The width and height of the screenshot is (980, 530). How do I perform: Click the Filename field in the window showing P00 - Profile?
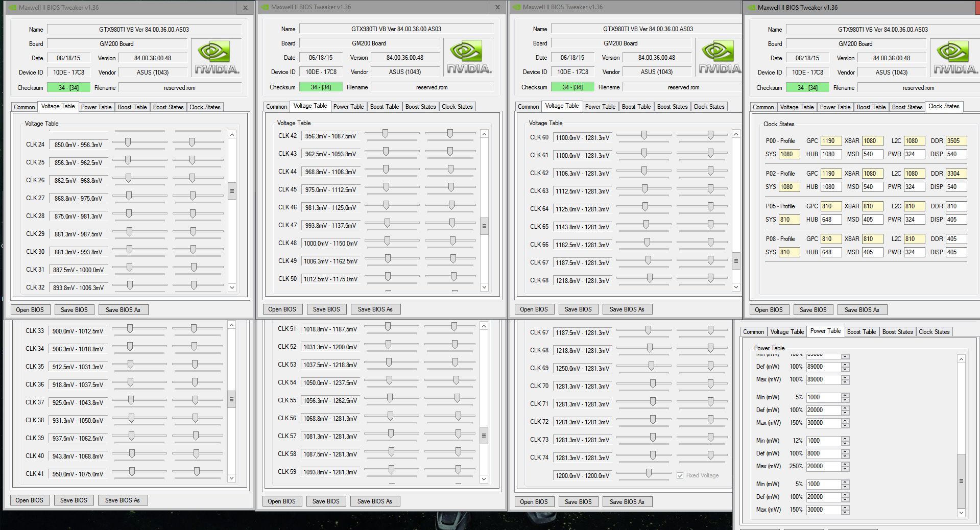(x=918, y=88)
